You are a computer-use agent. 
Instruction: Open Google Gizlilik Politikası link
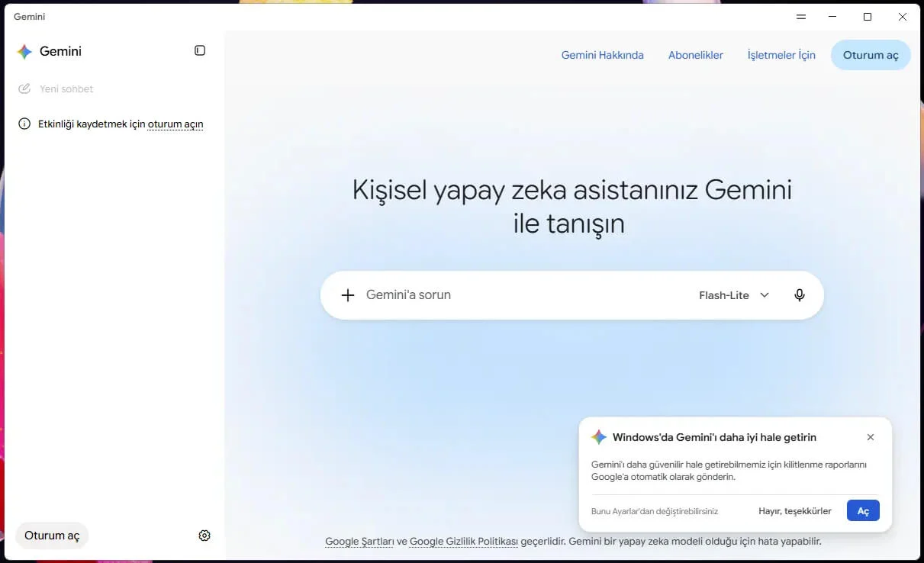point(464,542)
